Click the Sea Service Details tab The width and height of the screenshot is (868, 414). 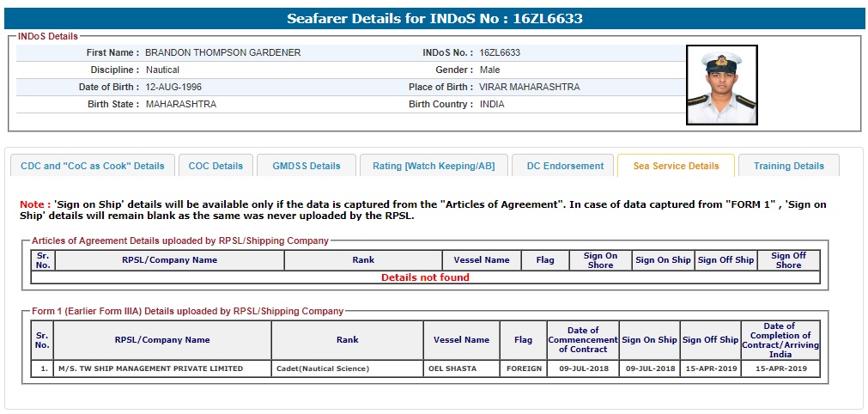pyautogui.click(x=676, y=166)
